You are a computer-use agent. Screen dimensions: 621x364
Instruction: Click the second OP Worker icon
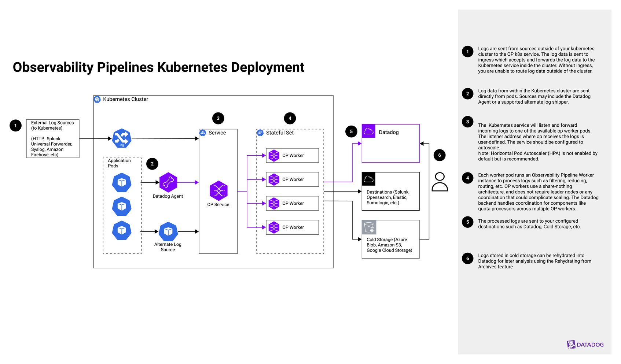(274, 179)
